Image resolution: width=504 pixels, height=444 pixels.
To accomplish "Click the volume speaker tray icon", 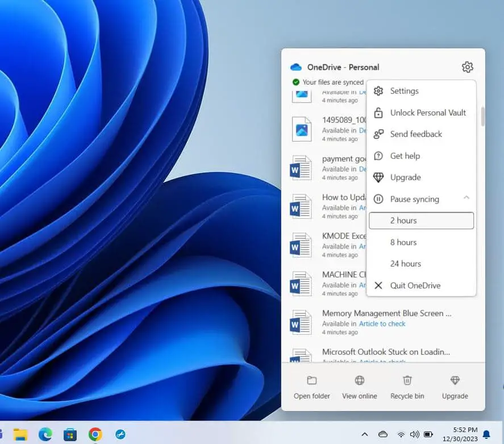I will coord(414,434).
